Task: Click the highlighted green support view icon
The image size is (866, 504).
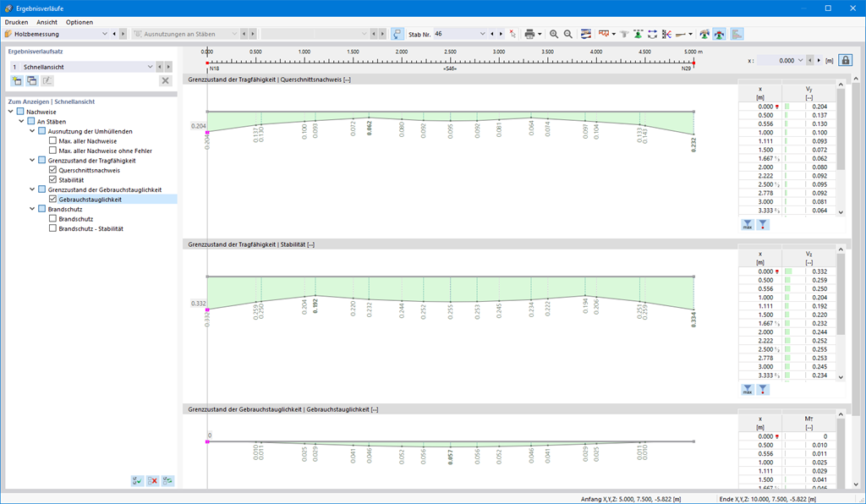Action: pyautogui.click(x=719, y=34)
